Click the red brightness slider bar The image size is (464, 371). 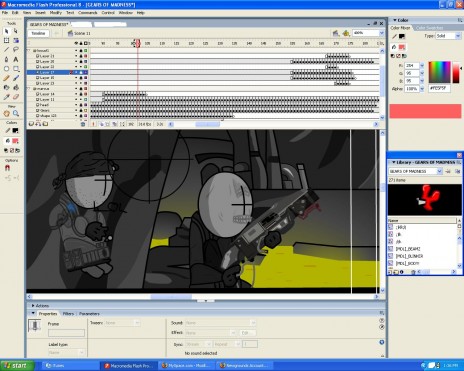click(x=456, y=72)
